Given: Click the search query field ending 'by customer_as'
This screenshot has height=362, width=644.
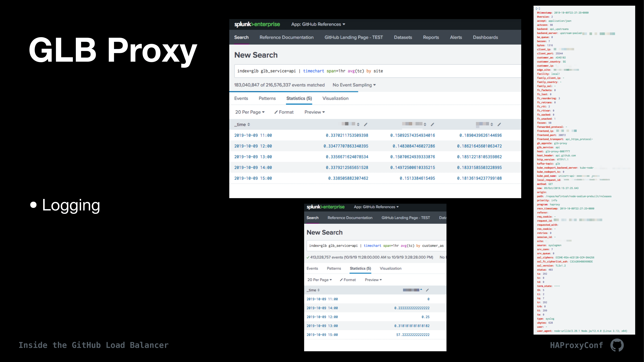Looking at the screenshot, I should coord(376,246).
